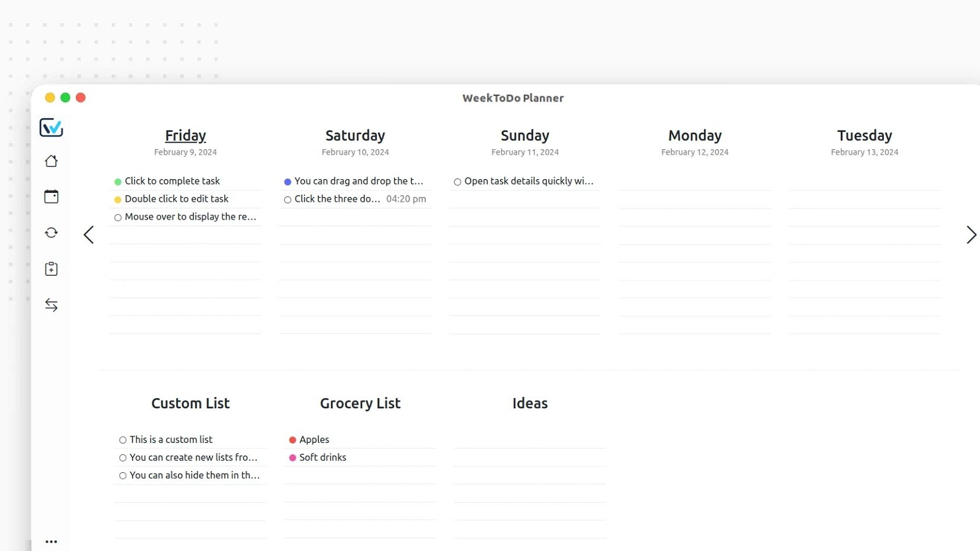Open the three-dot more options menu
Viewport: 980px width, 551px height.
point(51,541)
